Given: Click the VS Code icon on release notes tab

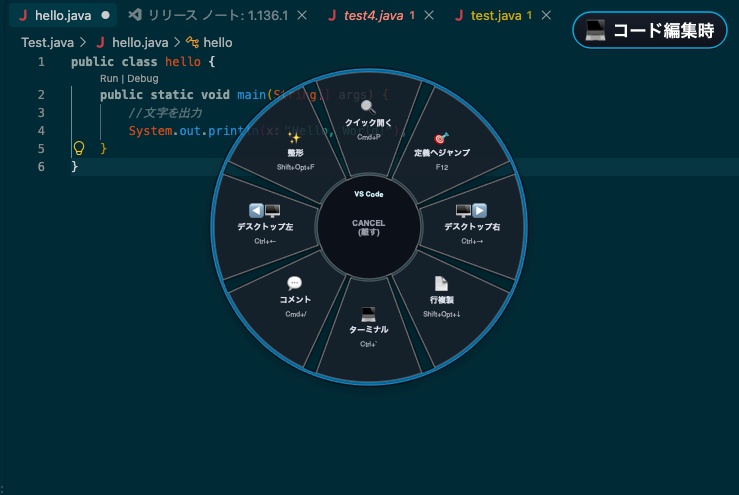Looking at the screenshot, I should pyautogui.click(x=135, y=15).
